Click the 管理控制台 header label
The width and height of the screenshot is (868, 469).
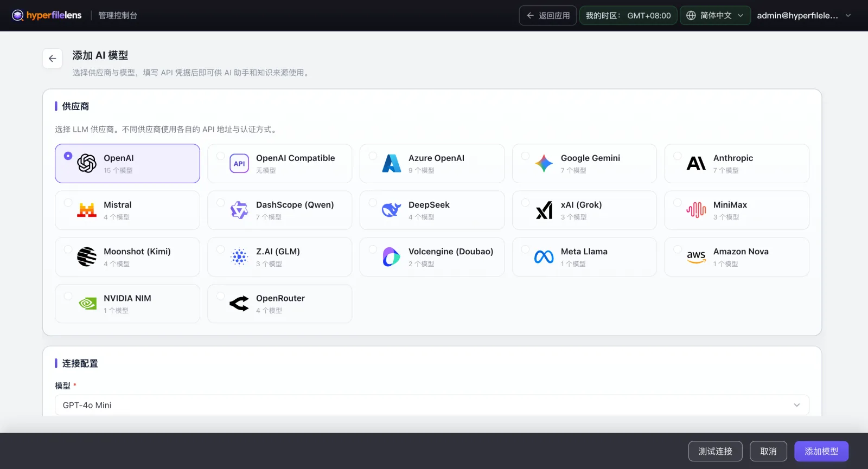point(118,16)
